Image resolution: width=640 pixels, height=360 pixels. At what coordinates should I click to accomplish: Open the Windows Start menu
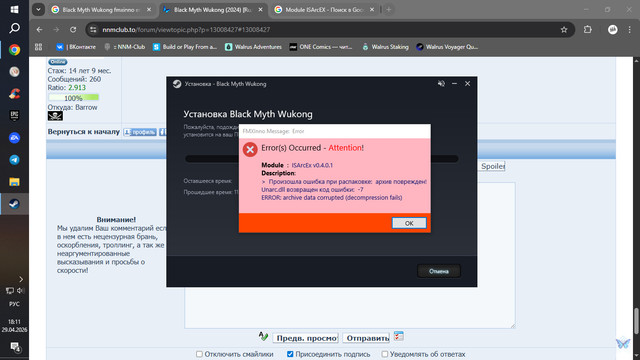click(14, 9)
